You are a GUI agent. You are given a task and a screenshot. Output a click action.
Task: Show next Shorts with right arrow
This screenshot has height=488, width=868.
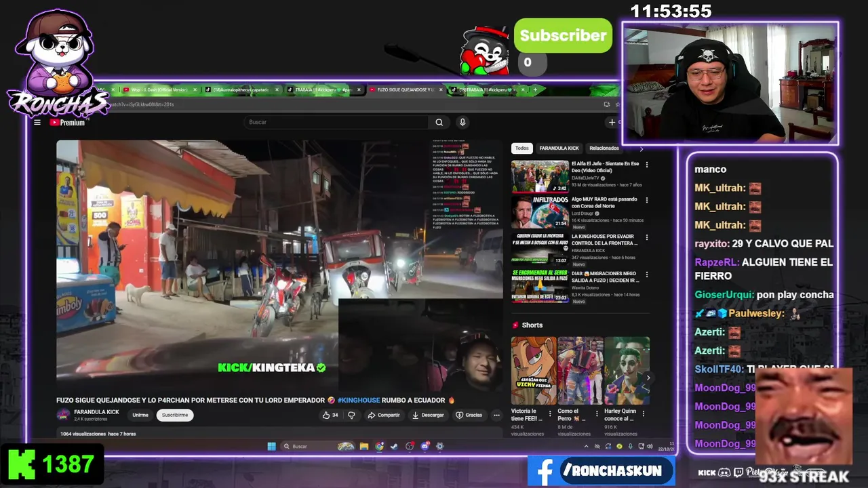click(x=648, y=378)
